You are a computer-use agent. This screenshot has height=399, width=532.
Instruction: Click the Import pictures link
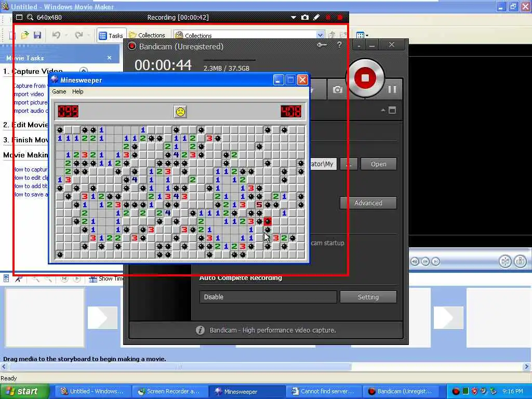pyautogui.click(x=31, y=102)
